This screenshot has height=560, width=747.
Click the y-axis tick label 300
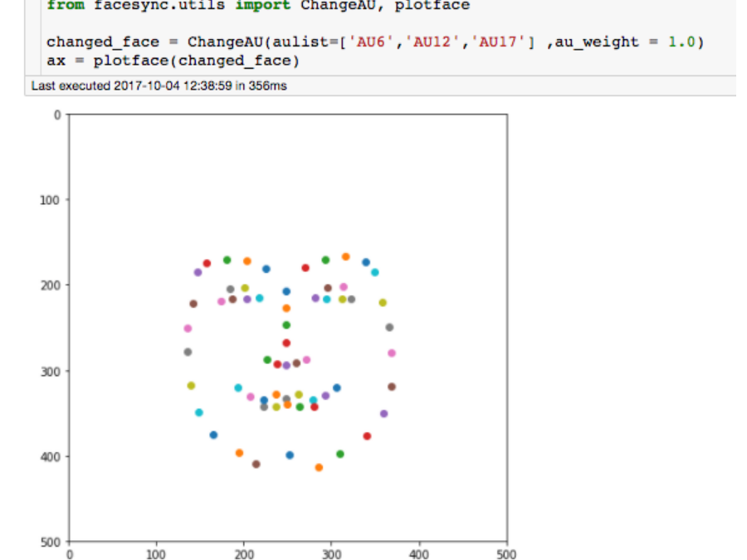click(x=50, y=372)
